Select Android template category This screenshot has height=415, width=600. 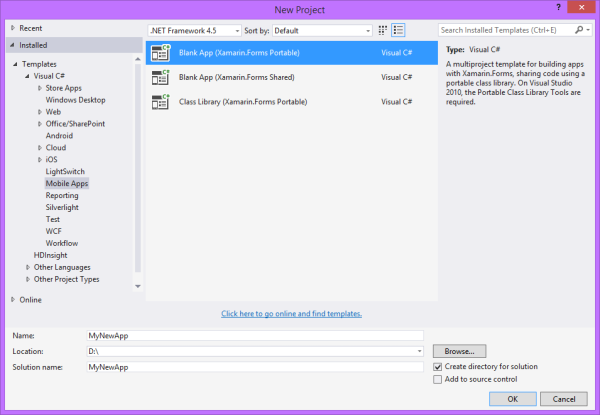(59, 136)
